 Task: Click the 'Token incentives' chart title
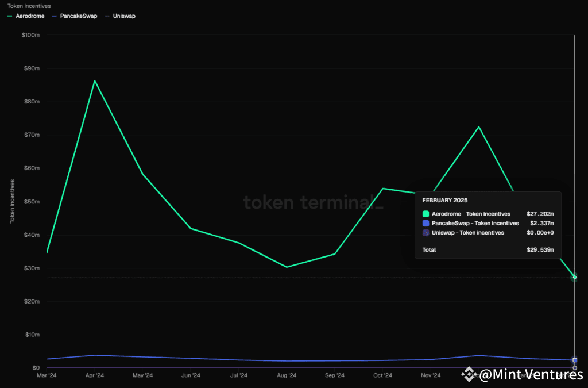(x=29, y=6)
